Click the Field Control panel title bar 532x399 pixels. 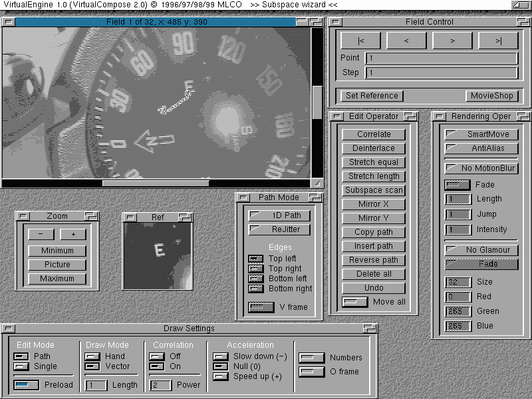click(429, 22)
